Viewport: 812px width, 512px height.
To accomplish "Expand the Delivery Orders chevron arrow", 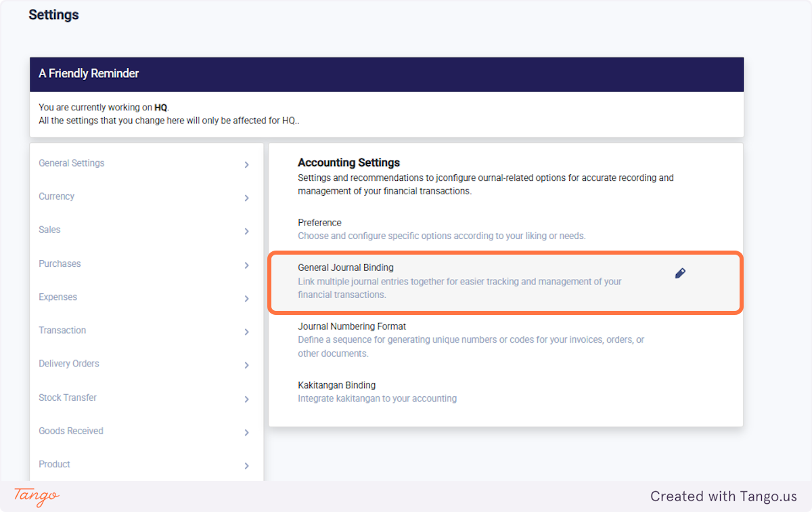I will 246,365.
